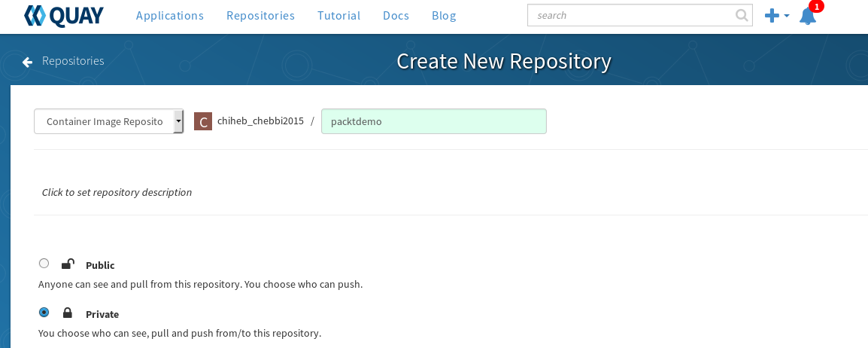Screen dimensions: 868x348
Task: Select the Private radio button
Action: tap(44, 312)
